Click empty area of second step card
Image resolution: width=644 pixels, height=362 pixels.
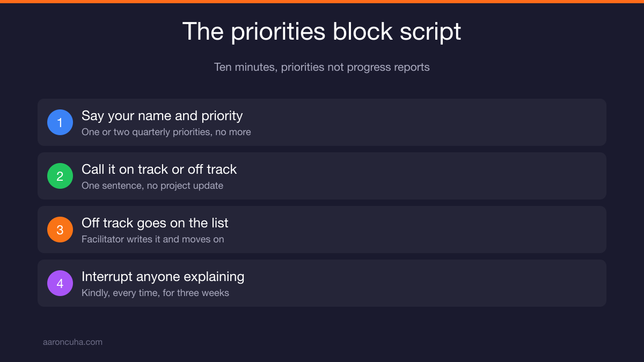pos(429,176)
